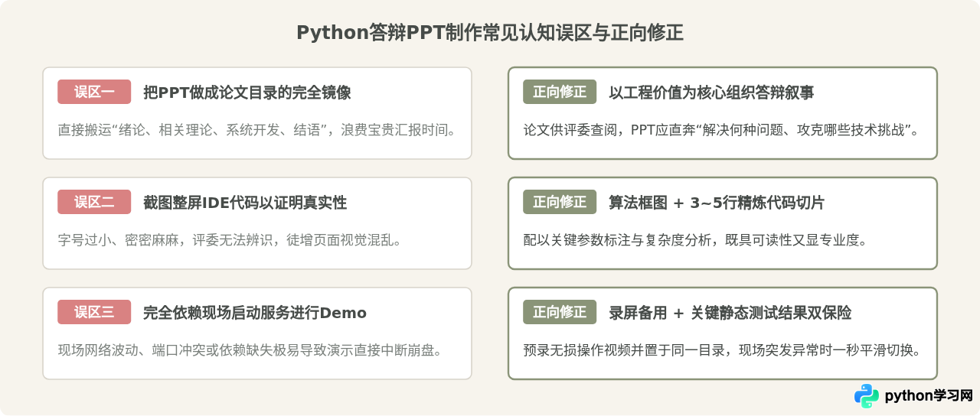Click the title "Python答辩PPT制作常见认知误区与正向修正"

490,33
